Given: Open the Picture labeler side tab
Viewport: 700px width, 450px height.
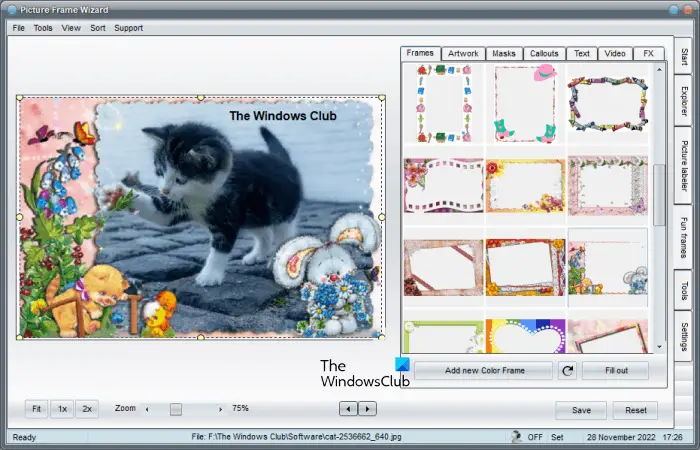Looking at the screenshot, I should pyautogui.click(x=683, y=166).
